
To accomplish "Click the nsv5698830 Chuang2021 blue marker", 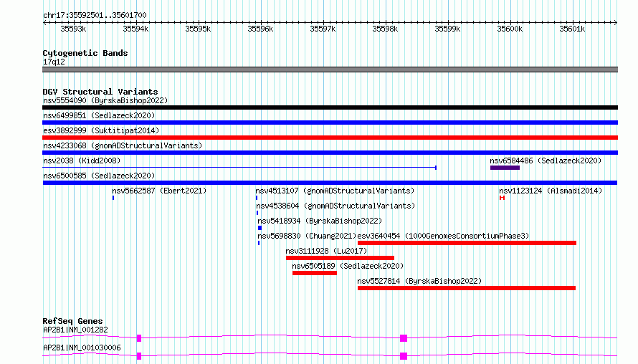I will point(259,243).
